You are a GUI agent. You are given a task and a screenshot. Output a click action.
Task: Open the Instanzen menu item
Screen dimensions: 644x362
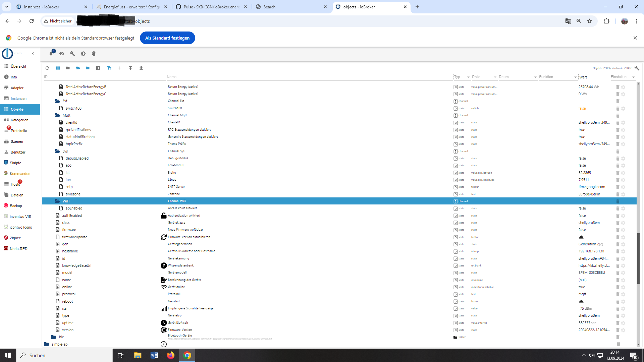(18, 99)
